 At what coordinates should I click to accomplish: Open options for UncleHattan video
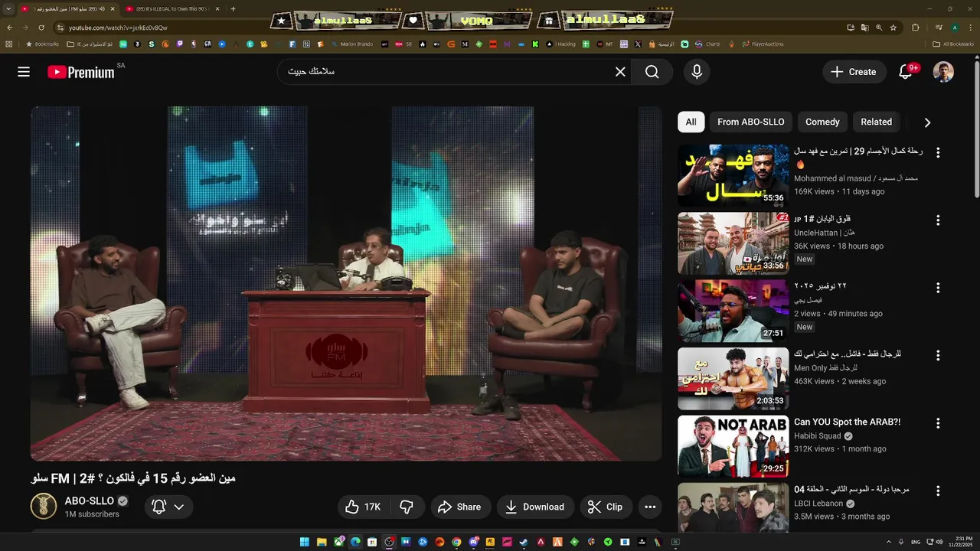(938, 220)
